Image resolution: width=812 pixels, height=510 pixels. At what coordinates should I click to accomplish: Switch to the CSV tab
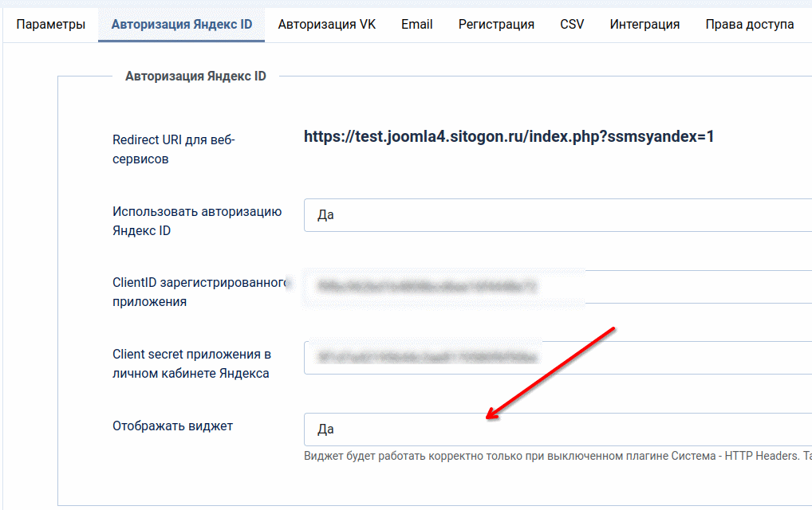[x=572, y=25]
